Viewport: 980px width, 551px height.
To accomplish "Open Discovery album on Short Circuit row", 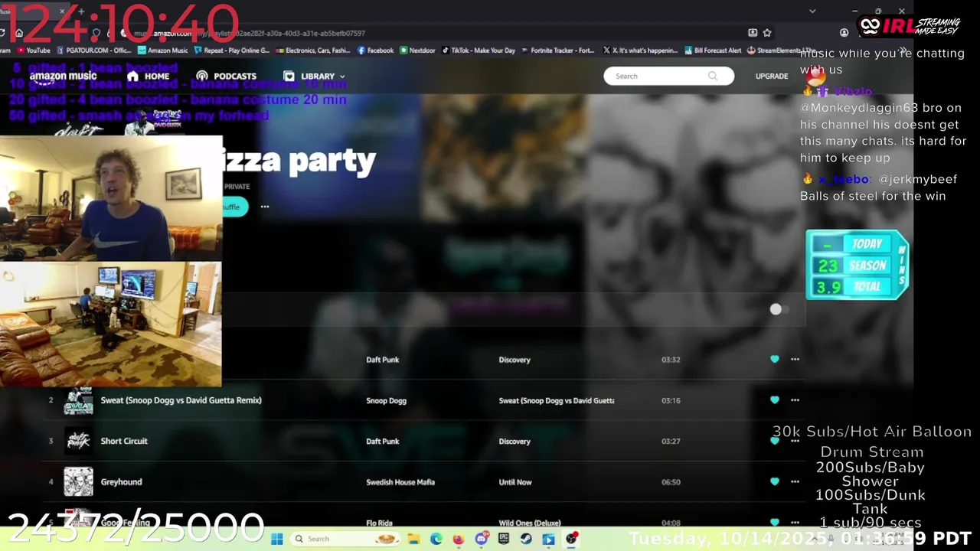I will (x=514, y=441).
